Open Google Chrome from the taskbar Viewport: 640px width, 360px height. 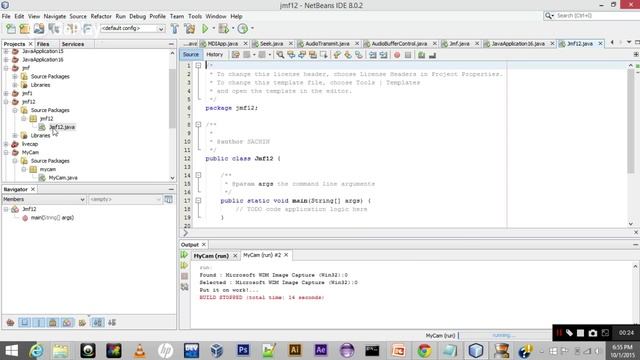[424, 350]
